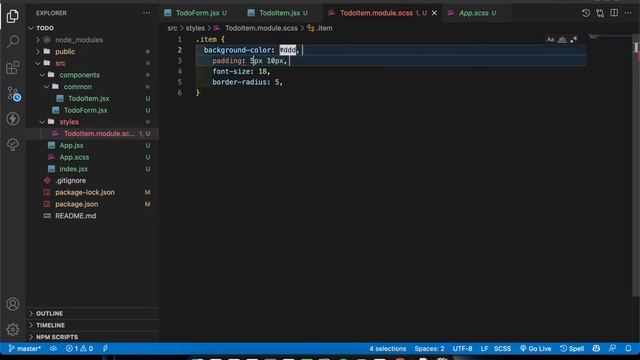Screen dimensions: 640x360
Task: Click the Copilot status icon
Action: 596,349
